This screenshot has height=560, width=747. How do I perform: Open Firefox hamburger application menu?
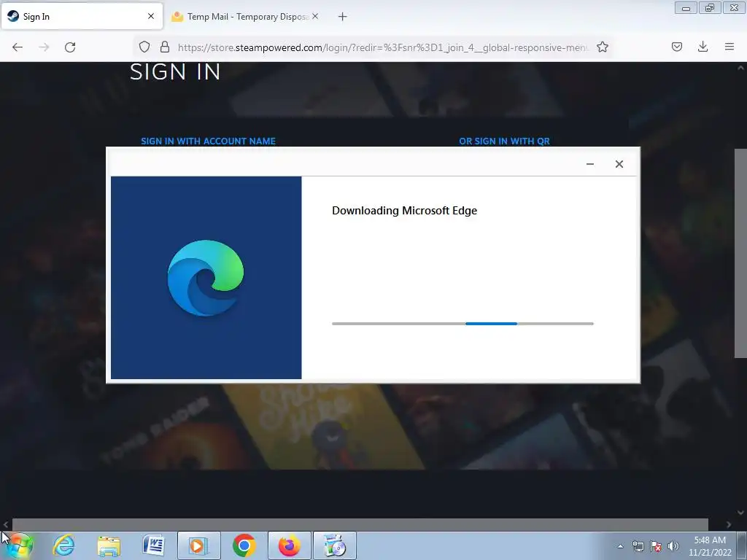[x=729, y=47]
